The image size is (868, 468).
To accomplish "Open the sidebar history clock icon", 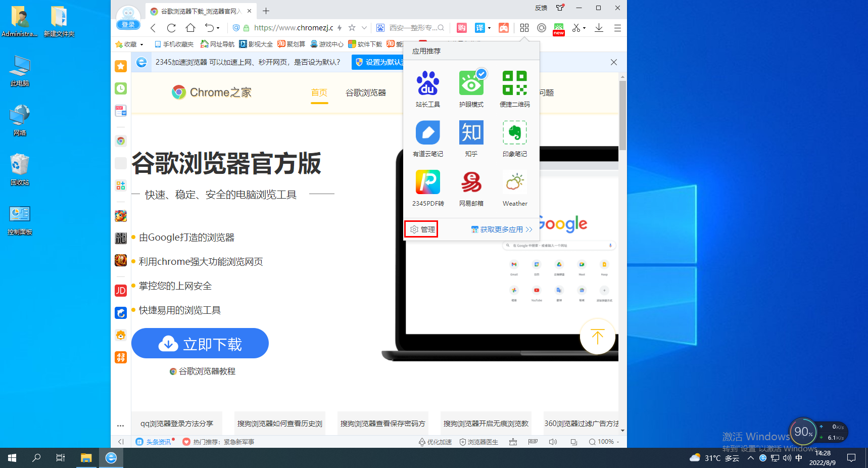I will (x=121, y=88).
